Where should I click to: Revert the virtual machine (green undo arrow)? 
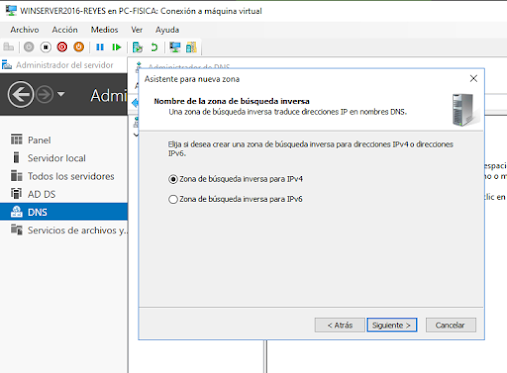coord(154,47)
